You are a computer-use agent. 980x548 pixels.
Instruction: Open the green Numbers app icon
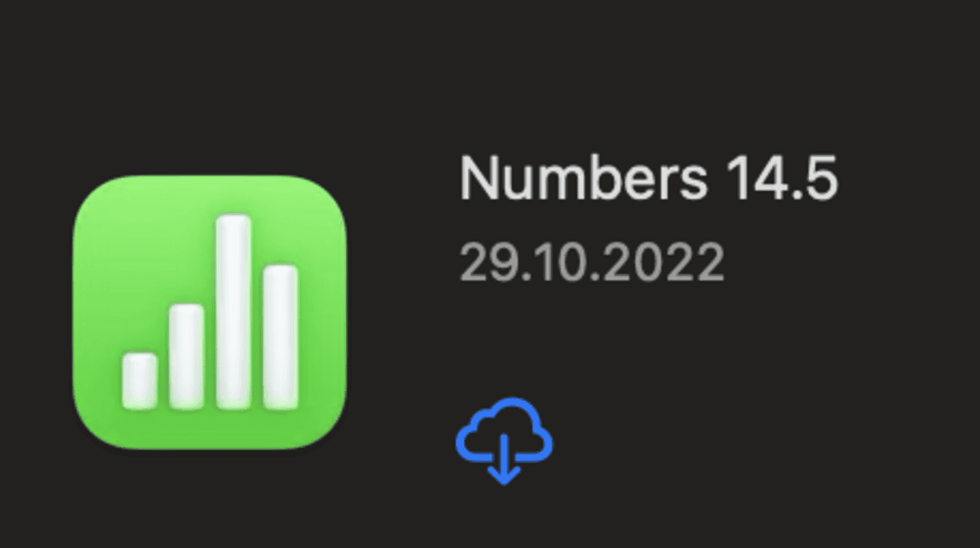[x=210, y=311]
